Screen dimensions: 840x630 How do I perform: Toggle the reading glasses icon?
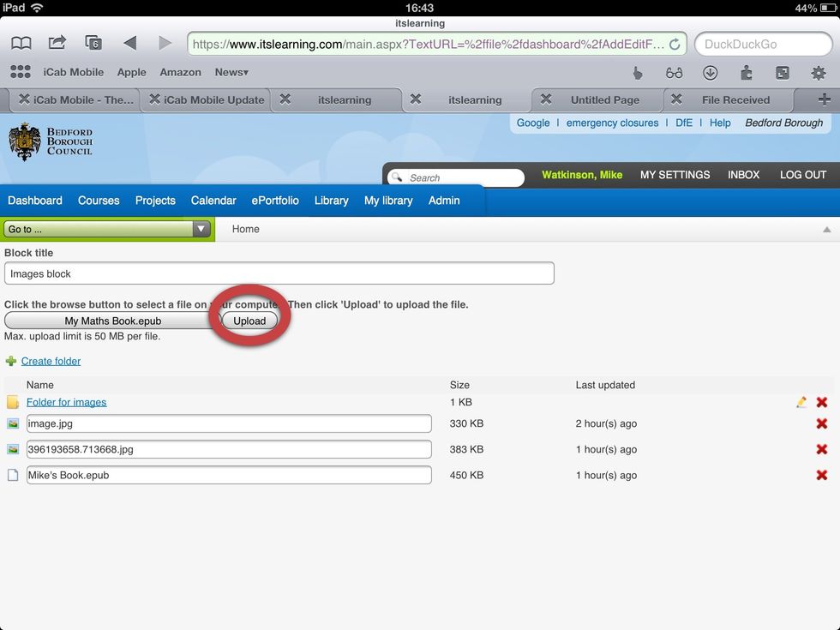674,73
